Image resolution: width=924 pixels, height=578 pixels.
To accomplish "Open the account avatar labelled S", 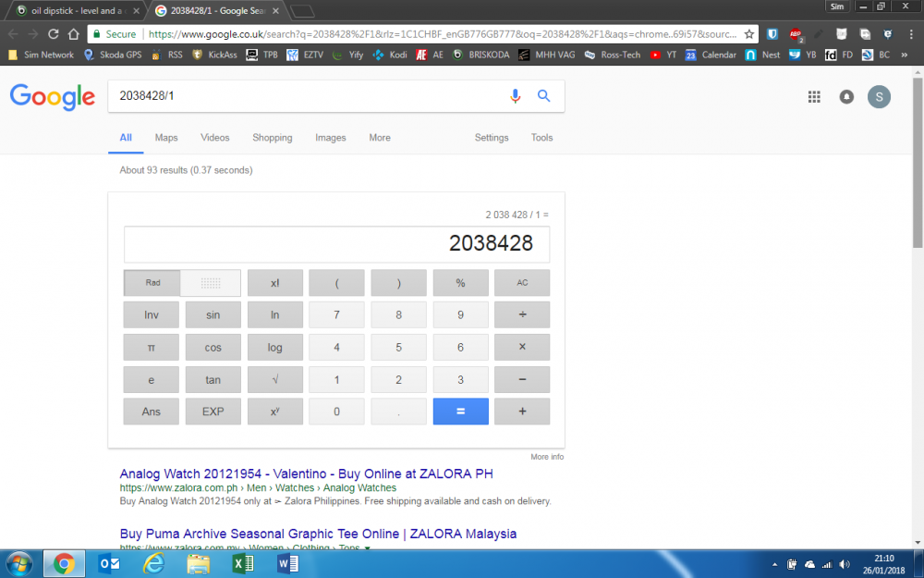I will click(879, 97).
